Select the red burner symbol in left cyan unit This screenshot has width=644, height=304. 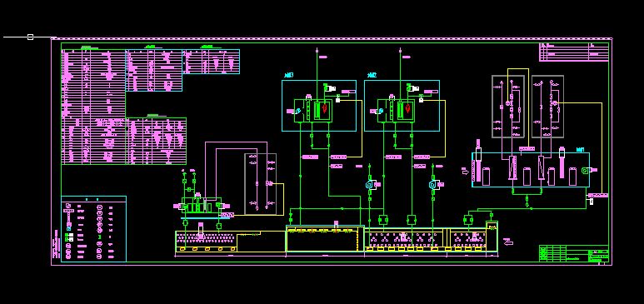coord(325,108)
